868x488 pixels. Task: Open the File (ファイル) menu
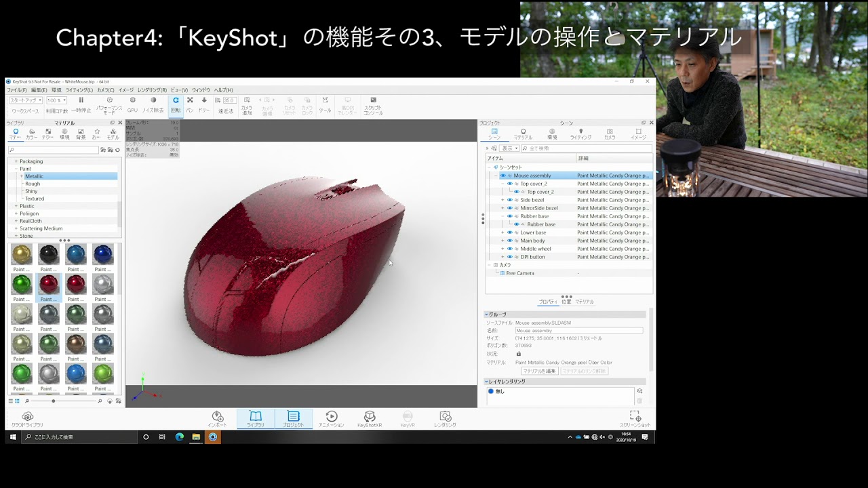coord(17,90)
